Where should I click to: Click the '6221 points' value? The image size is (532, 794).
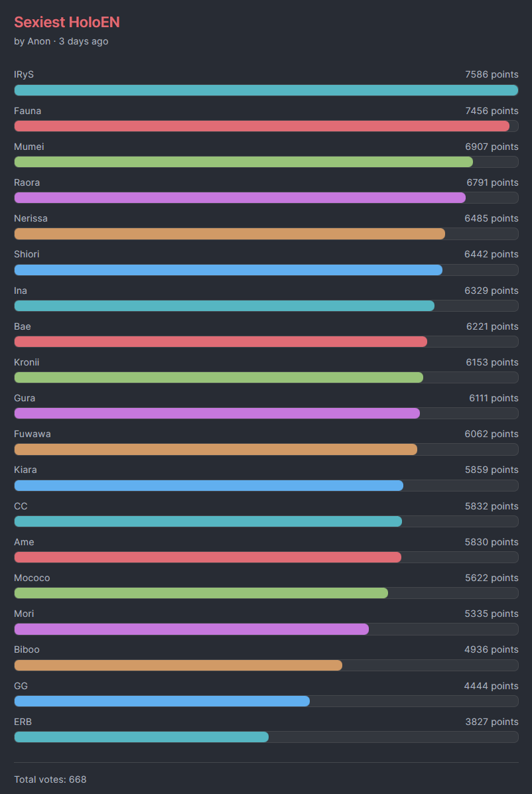click(492, 326)
